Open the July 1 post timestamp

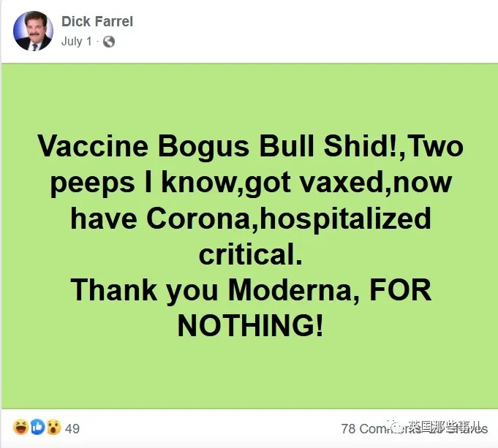(x=76, y=42)
